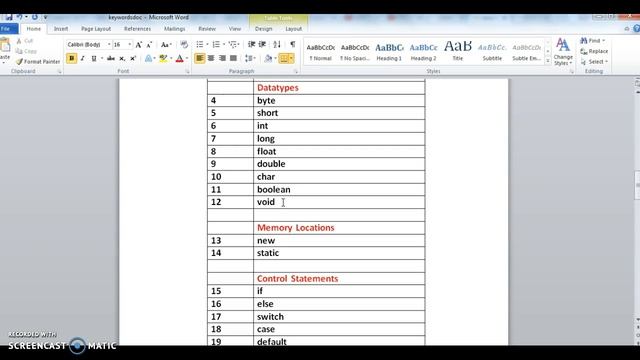Toggle Superscript formatting
The image size is (640, 360).
coord(133,58)
